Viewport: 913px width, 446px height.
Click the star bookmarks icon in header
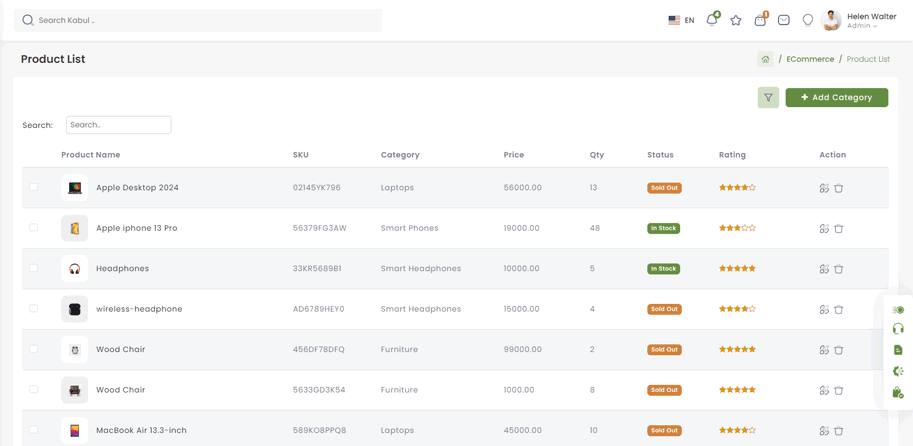coord(736,20)
